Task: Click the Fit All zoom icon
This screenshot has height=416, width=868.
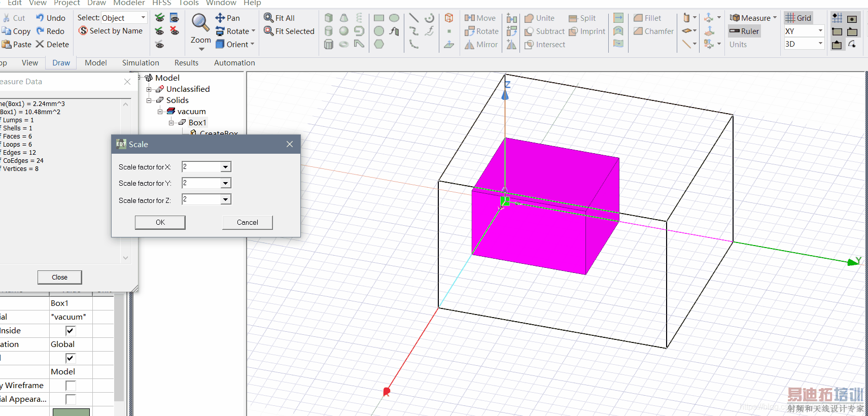Action: point(269,18)
